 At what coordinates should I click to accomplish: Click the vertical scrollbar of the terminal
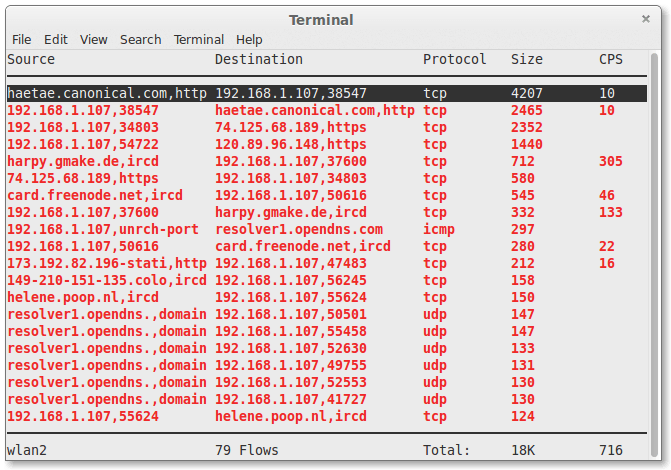point(654,255)
